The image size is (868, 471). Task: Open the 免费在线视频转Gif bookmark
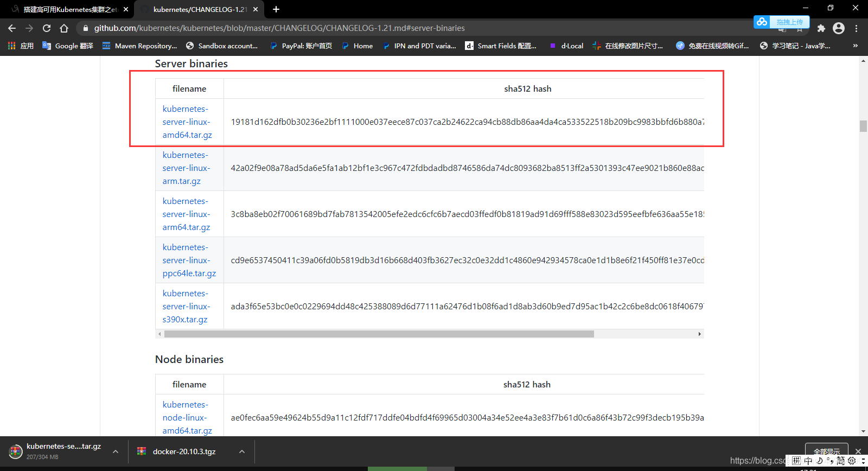[x=712, y=46]
